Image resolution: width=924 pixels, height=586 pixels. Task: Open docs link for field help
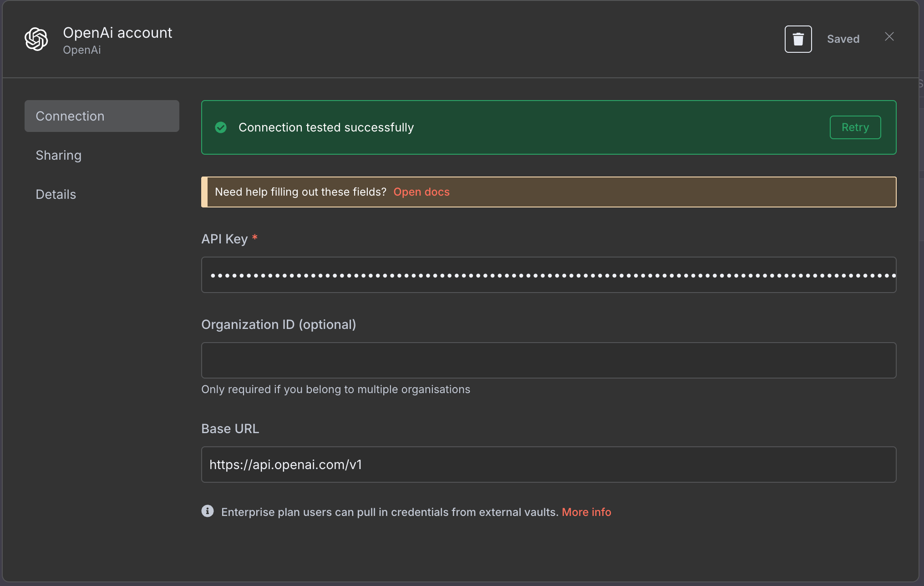[421, 192]
